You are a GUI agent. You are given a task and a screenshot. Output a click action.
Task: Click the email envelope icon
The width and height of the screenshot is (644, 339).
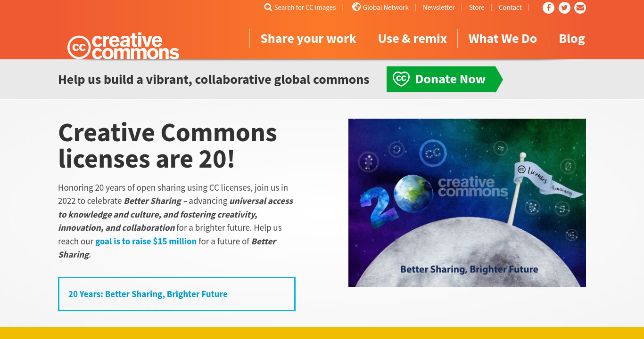(580, 8)
